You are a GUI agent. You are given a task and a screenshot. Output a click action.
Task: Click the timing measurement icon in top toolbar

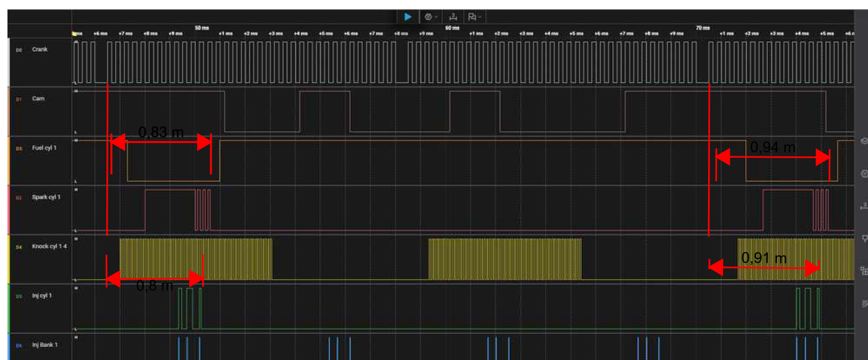tap(454, 17)
